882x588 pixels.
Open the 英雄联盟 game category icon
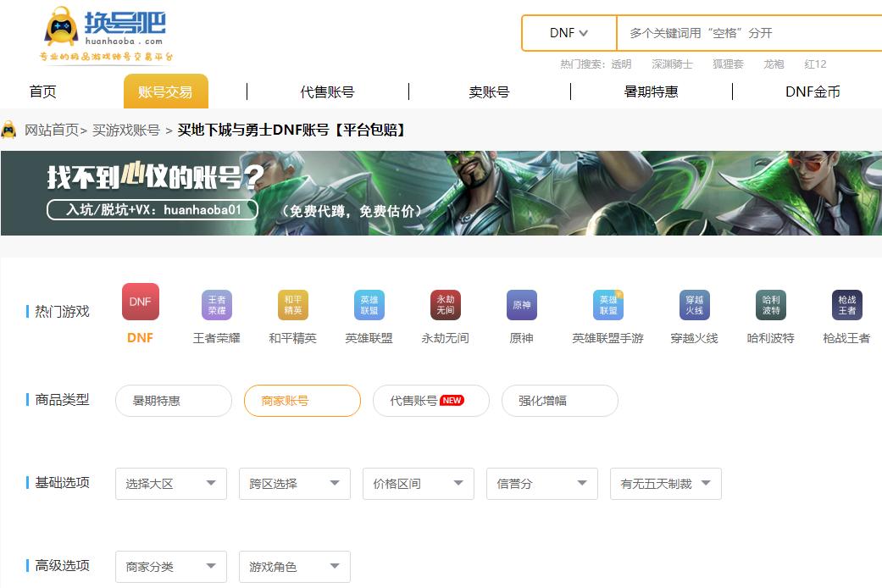pyautogui.click(x=369, y=302)
